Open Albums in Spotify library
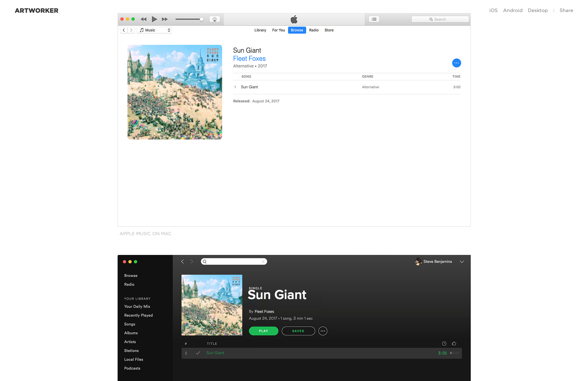 [131, 333]
